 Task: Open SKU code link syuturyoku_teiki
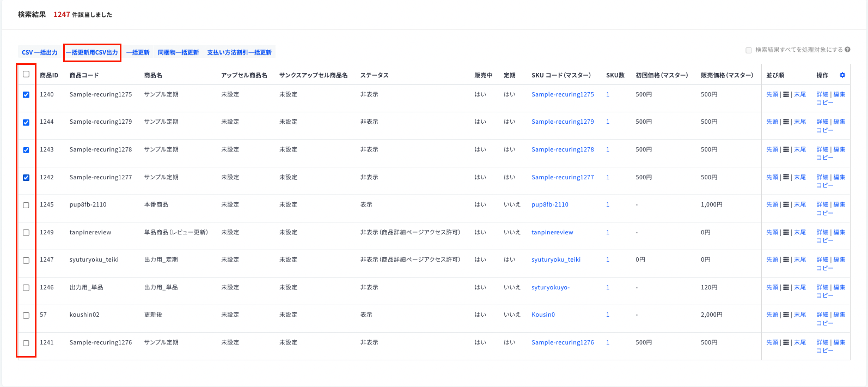tap(556, 259)
